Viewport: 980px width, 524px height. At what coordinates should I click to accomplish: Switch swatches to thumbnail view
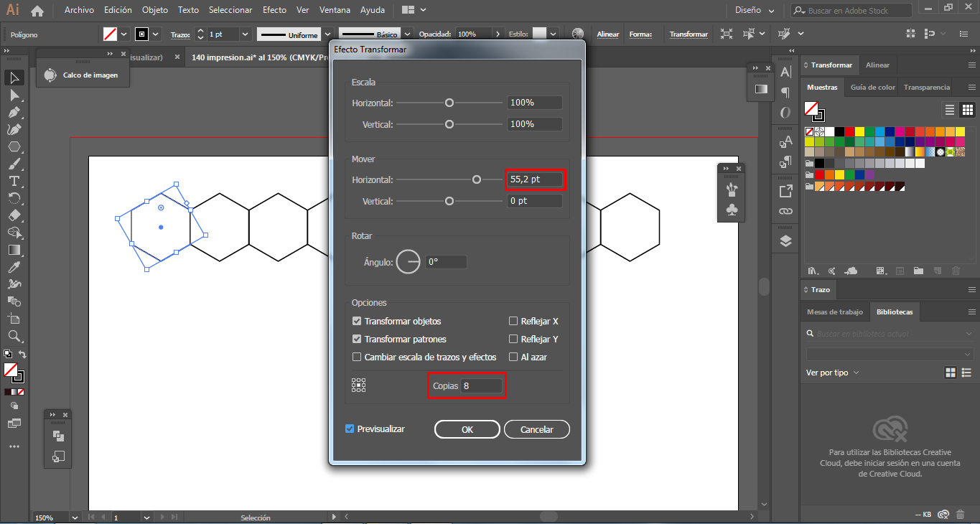967,110
